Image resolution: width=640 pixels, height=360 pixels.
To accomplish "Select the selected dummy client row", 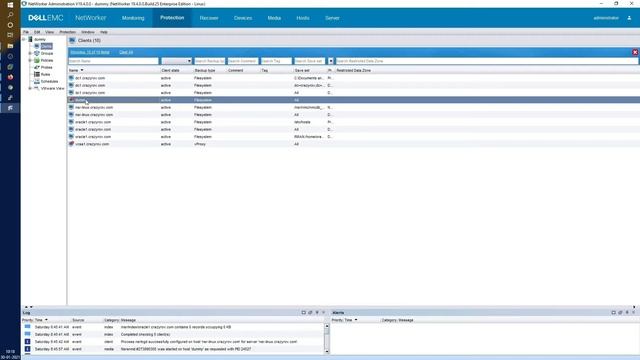I will click(353, 100).
